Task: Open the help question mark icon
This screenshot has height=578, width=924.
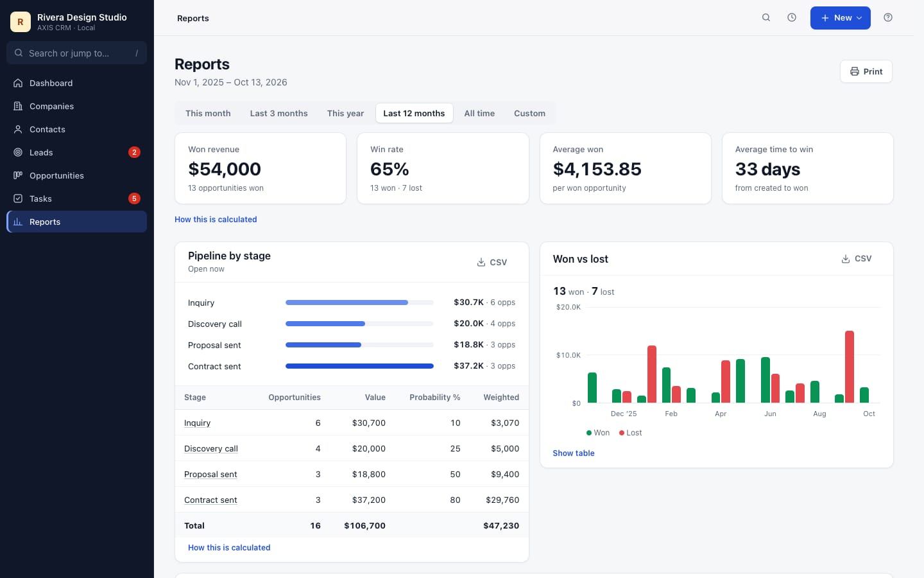Action: [888, 18]
